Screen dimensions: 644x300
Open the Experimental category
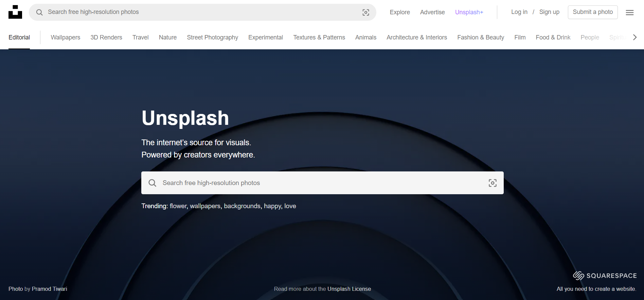click(x=266, y=37)
